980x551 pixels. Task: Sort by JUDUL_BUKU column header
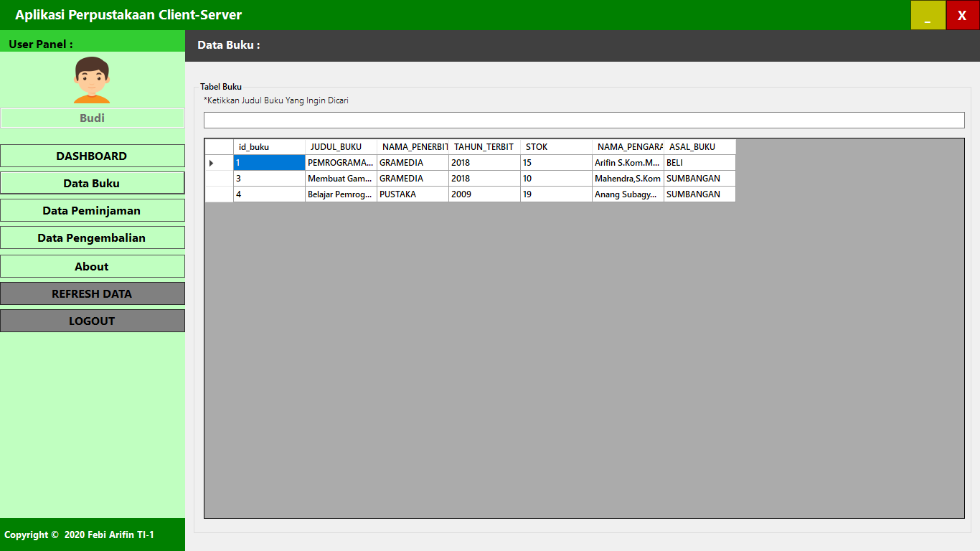339,146
